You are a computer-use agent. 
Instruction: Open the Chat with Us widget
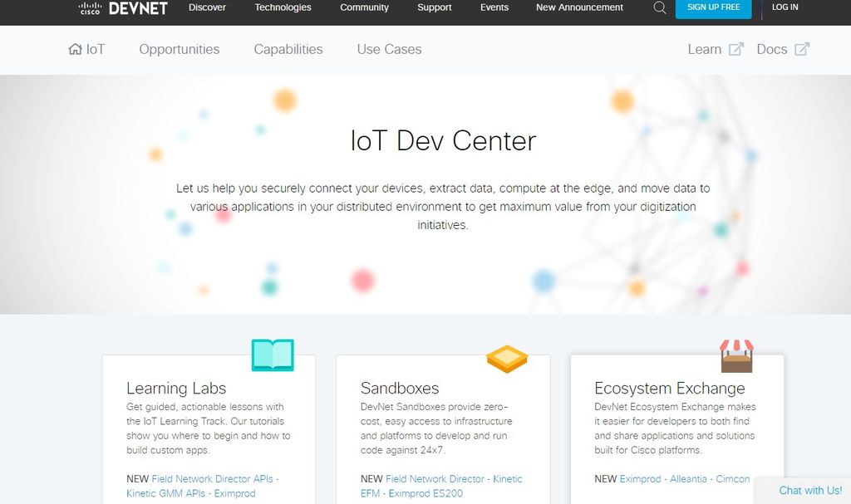tap(809, 491)
